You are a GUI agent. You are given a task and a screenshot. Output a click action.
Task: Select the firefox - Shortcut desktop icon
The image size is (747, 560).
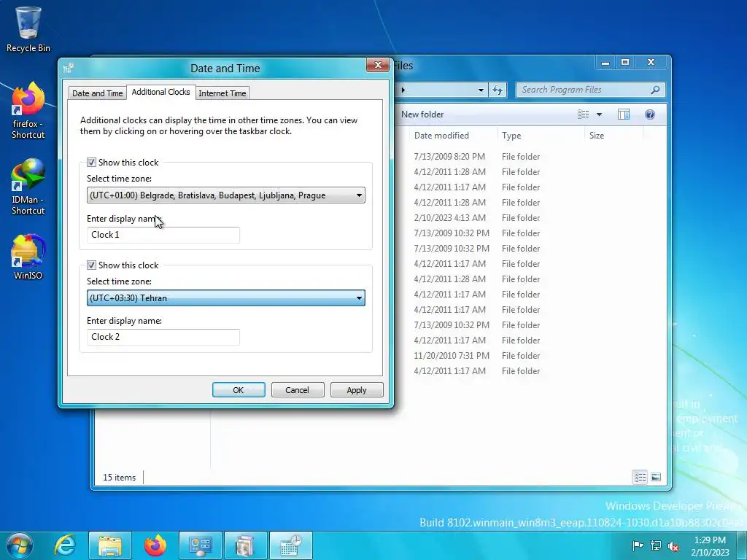pyautogui.click(x=28, y=110)
